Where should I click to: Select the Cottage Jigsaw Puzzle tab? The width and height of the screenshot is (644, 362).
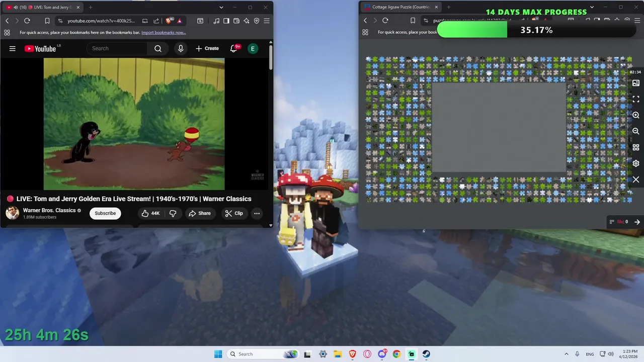pos(401,7)
